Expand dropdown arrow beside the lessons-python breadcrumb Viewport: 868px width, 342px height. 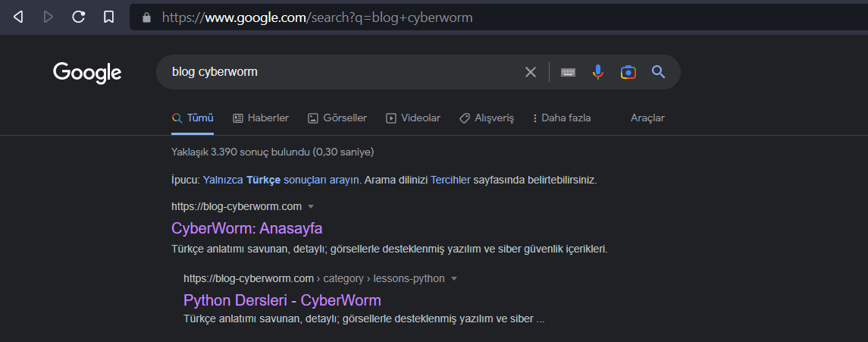click(454, 278)
